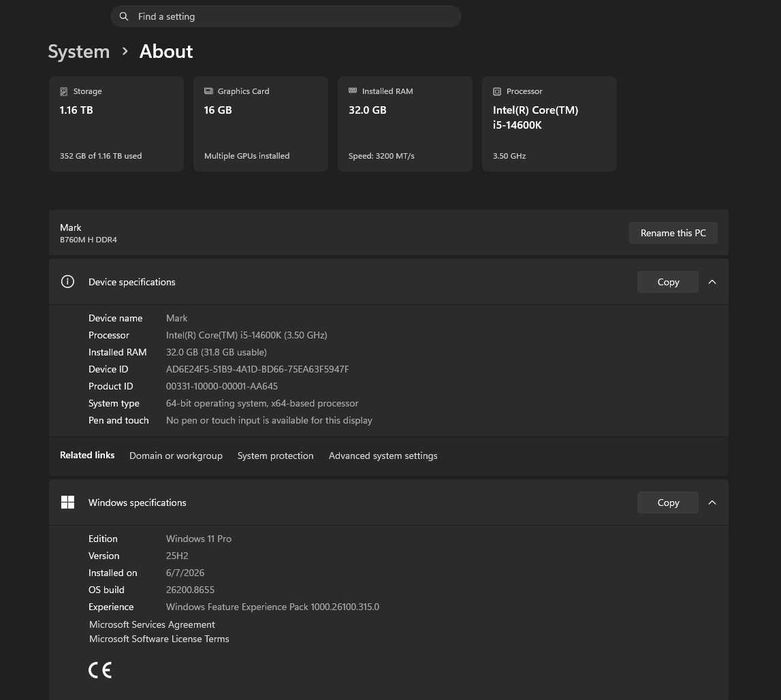The height and width of the screenshot is (700, 781).
Task: Open Microsoft Software License Terms
Action: [x=159, y=639]
